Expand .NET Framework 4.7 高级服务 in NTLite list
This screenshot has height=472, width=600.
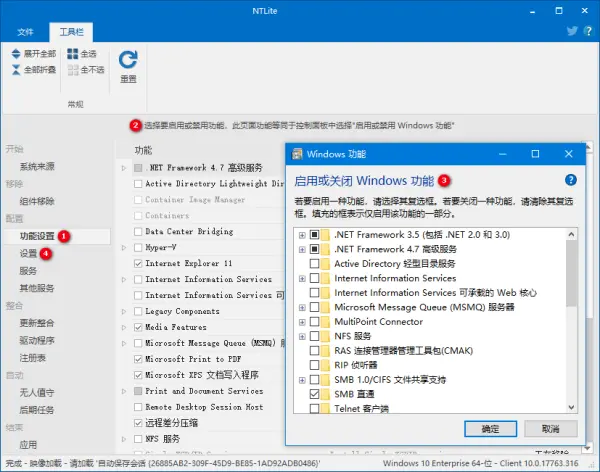pos(124,168)
